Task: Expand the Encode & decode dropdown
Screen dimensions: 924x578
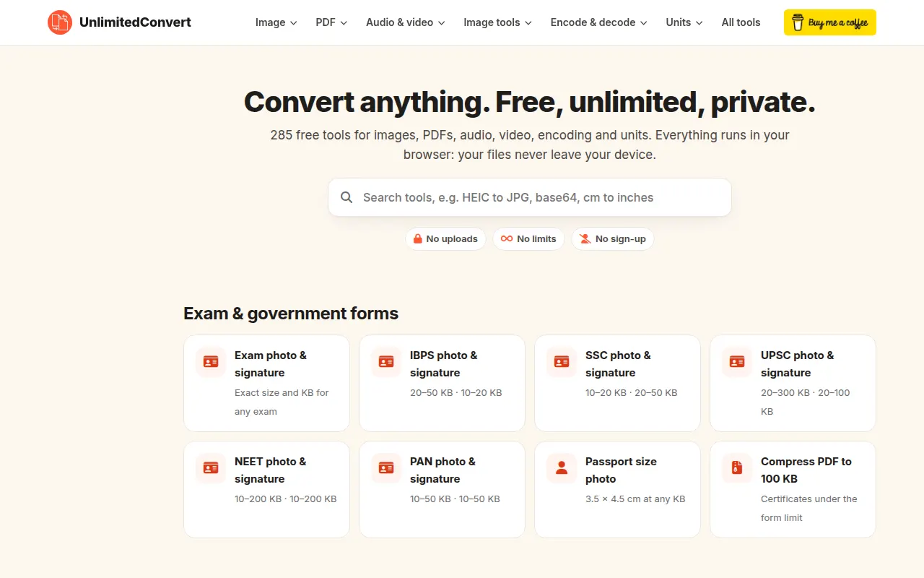Action: tap(599, 22)
